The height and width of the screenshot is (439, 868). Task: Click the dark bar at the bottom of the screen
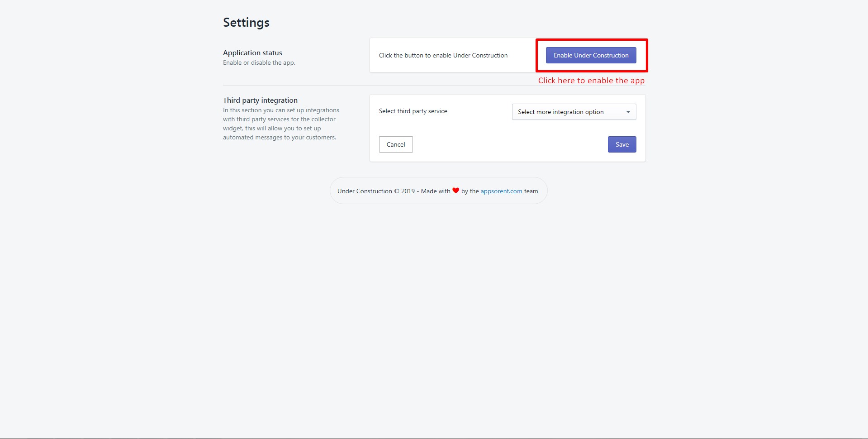click(x=434, y=438)
